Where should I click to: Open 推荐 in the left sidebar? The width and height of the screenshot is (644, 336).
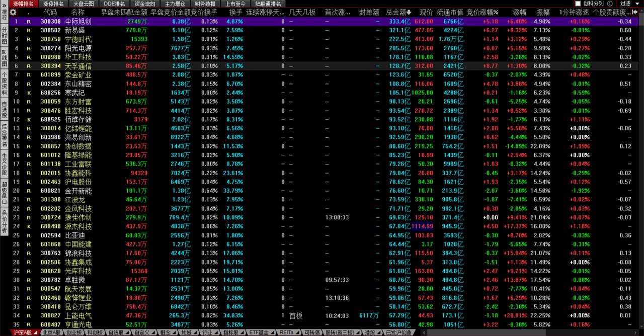[x=4, y=14]
